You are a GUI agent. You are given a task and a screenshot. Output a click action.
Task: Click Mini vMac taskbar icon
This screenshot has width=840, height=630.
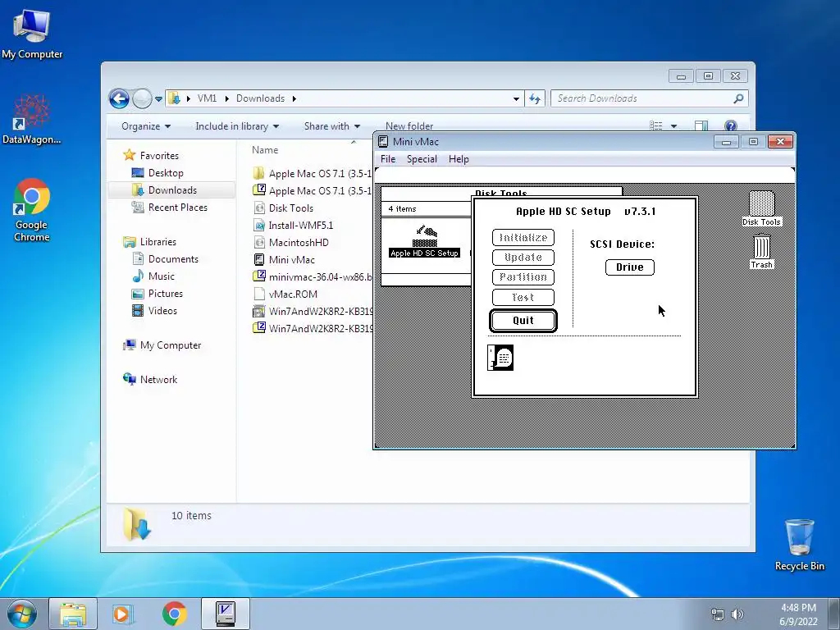(x=225, y=614)
